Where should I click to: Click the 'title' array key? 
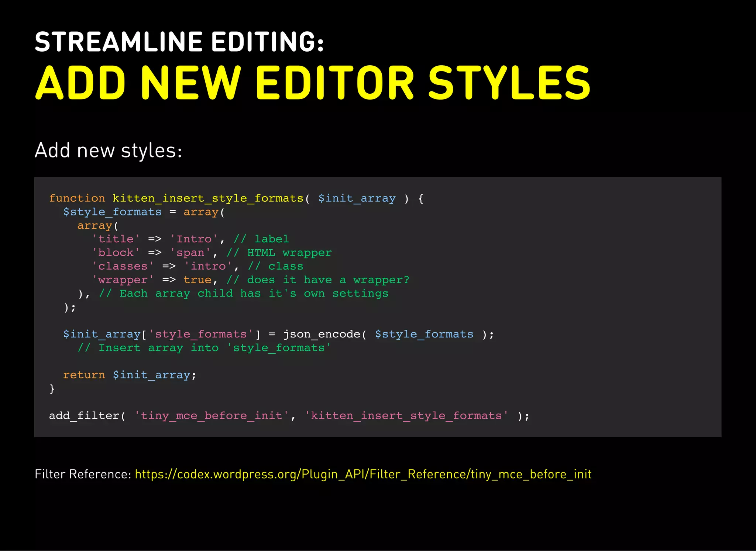[x=116, y=239]
